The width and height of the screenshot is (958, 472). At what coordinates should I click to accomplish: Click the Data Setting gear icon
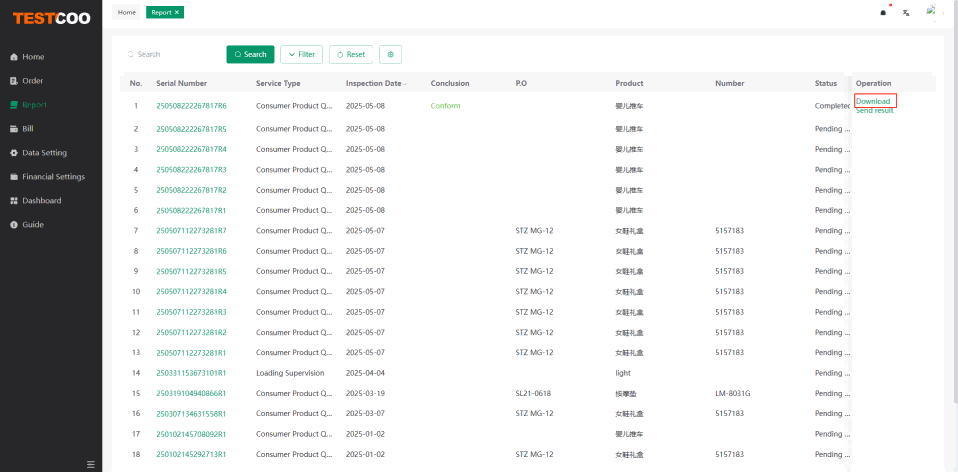point(13,153)
